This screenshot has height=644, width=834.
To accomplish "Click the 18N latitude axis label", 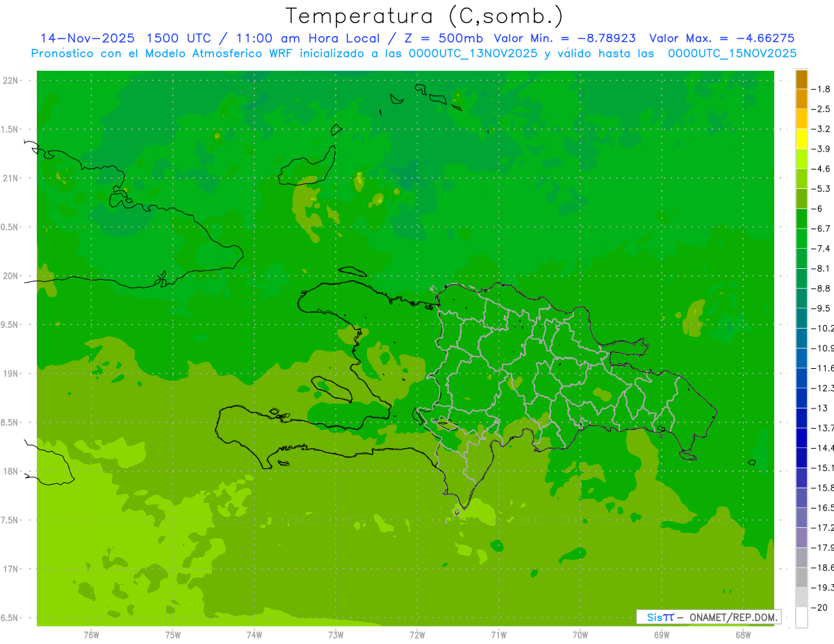I will tap(11, 471).
